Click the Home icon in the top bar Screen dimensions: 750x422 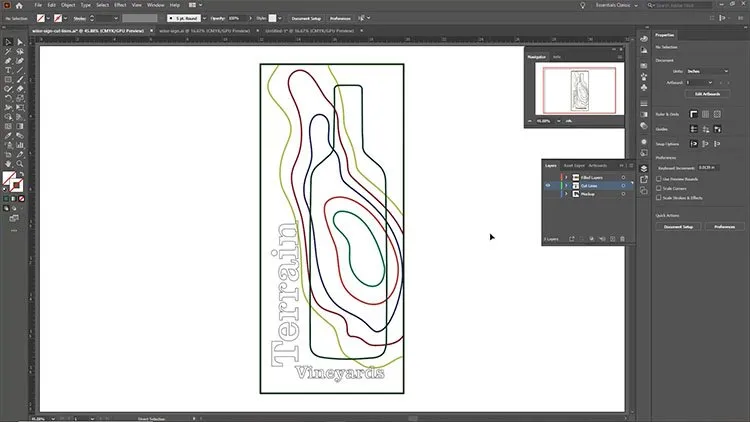coord(19,5)
